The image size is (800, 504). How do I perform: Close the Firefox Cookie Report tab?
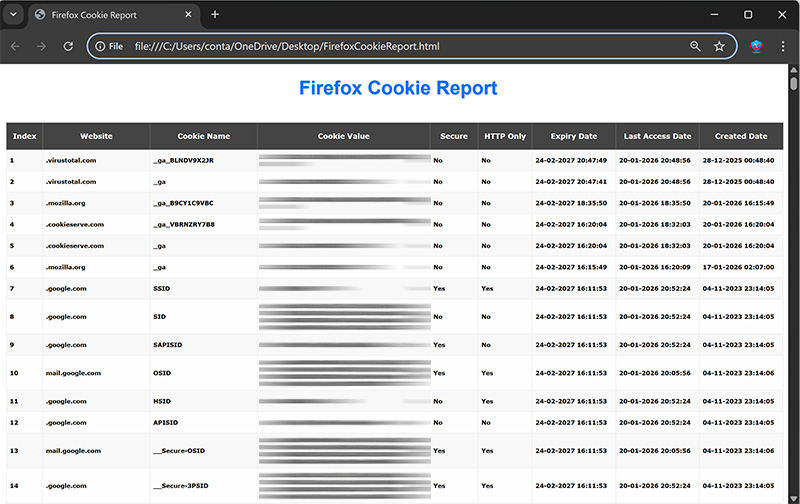click(x=190, y=15)
